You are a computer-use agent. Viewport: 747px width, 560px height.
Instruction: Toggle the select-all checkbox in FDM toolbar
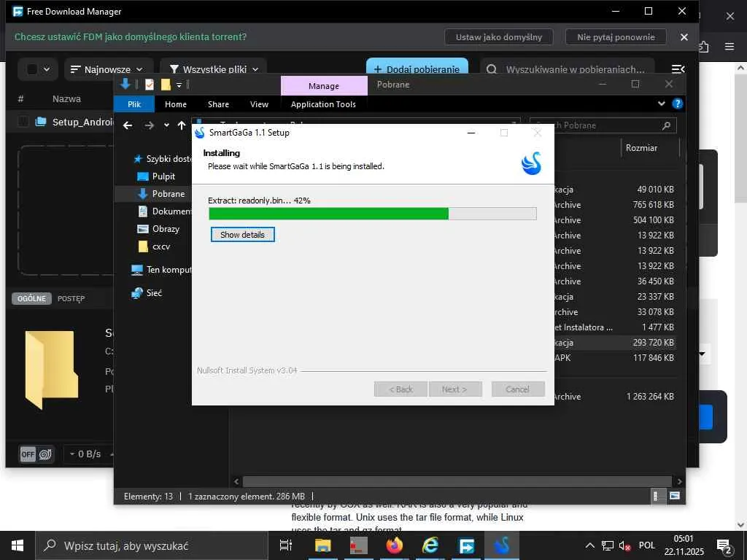(32, 69)
